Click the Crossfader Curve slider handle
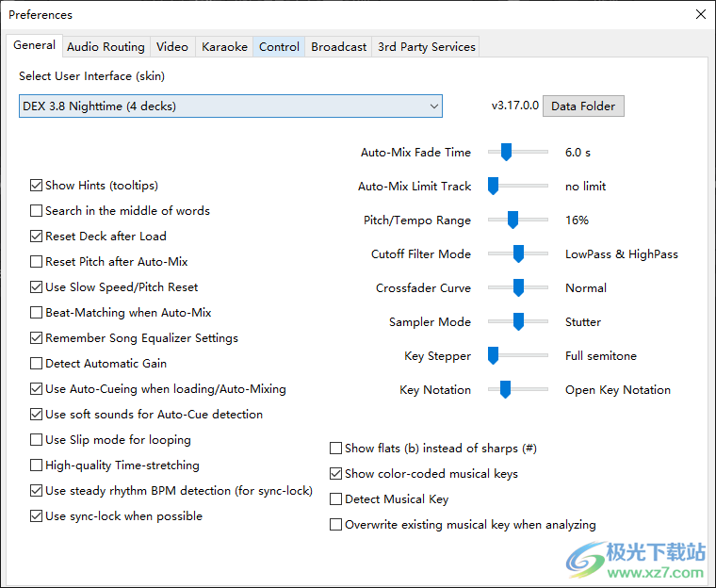Image resolution: width=716 pixels, height=588 pixels. (x=518, y=287)
